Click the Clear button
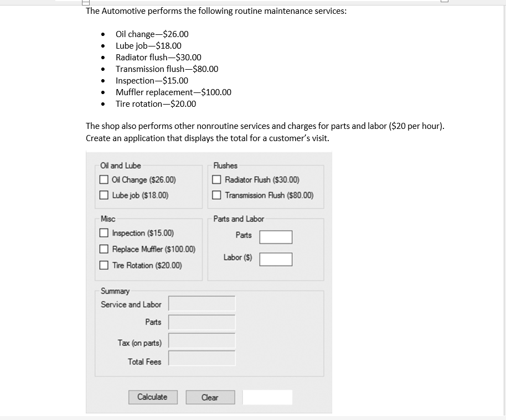506x420 pixels. click(210, 397)
